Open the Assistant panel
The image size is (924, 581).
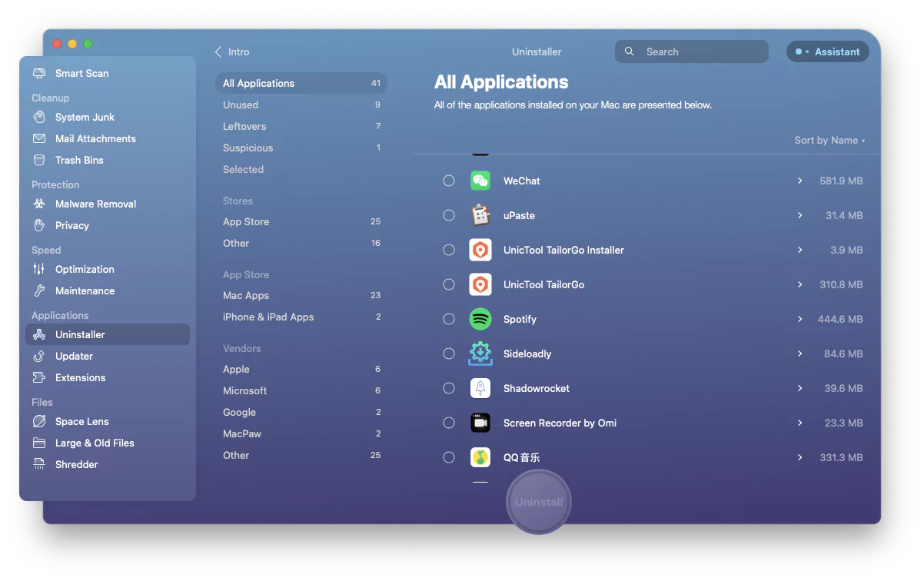pos(827,51)
